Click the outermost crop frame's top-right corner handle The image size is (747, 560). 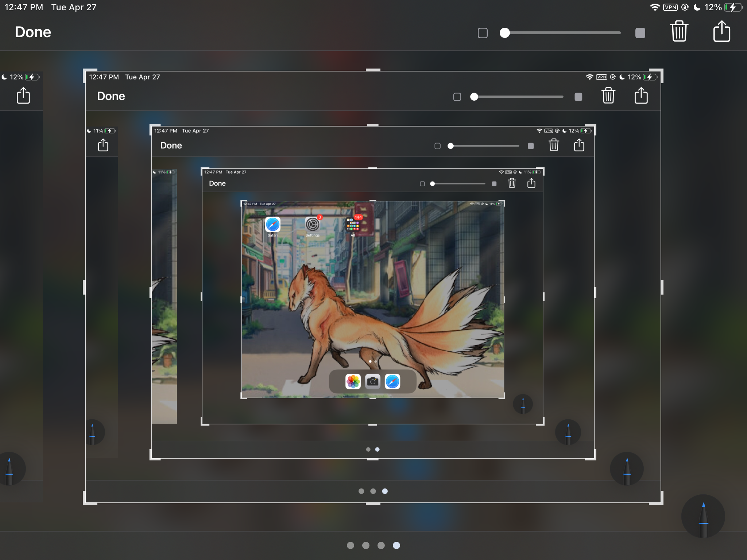click(x=660, y=72)
